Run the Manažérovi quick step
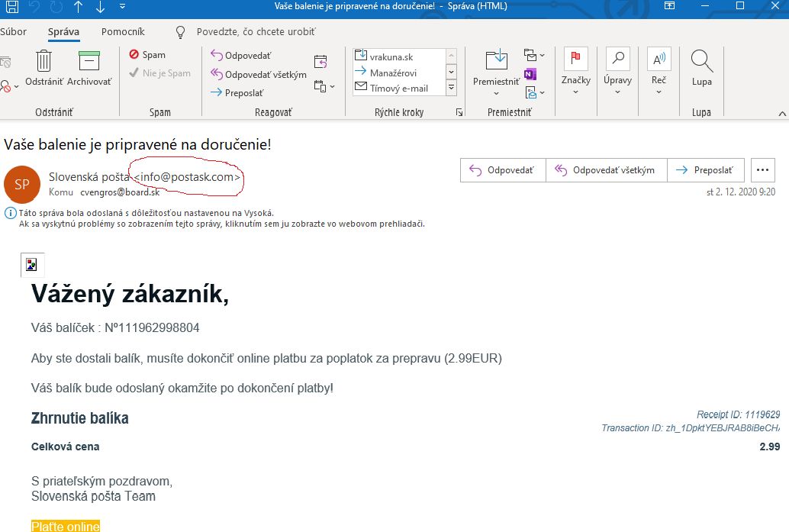Viewport: 789px width, 532px height. (x=398, y=73)
